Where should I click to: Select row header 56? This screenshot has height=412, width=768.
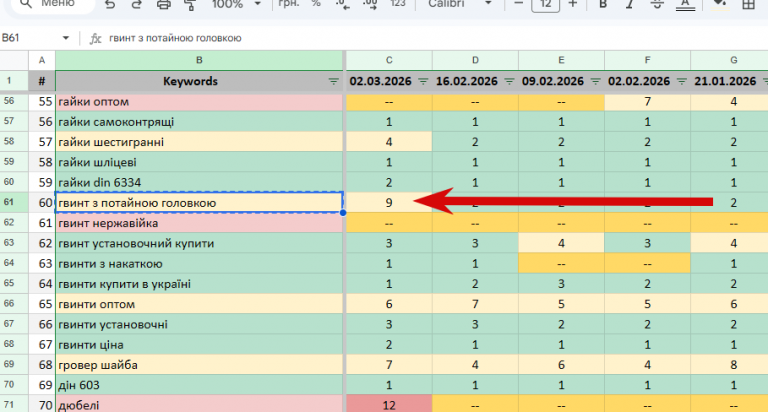tap(14, 101)
